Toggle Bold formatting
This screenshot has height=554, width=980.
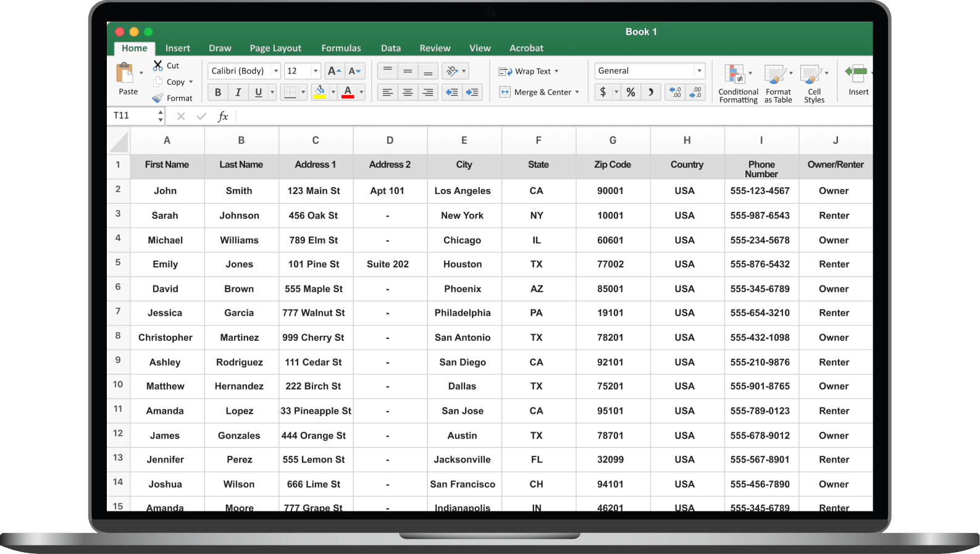[217, 93]
